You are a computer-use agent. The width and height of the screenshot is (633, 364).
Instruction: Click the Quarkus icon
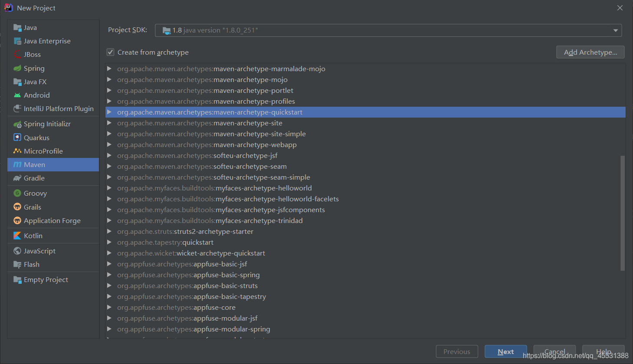tap(17, 138)
